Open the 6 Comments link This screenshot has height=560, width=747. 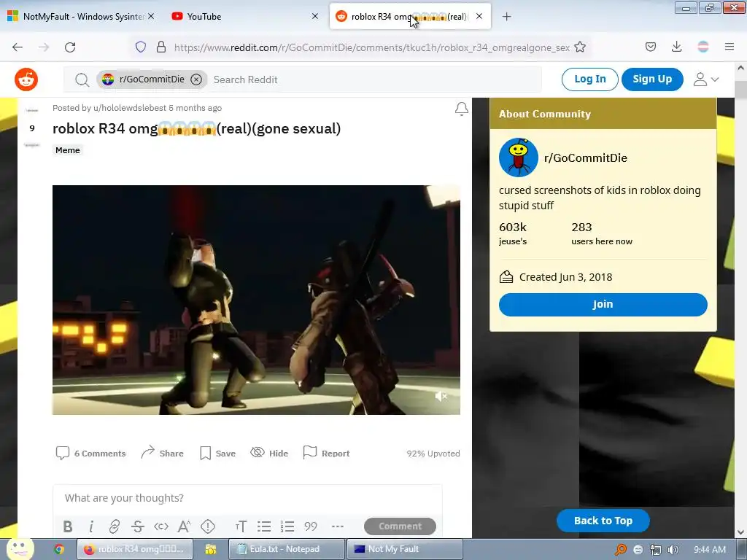click(91, 454)
